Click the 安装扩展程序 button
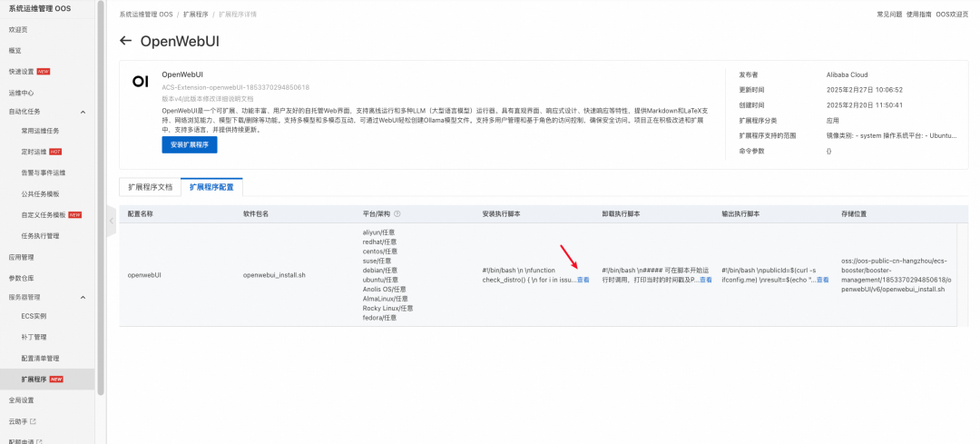980x444 pixels. coord(190,145)
